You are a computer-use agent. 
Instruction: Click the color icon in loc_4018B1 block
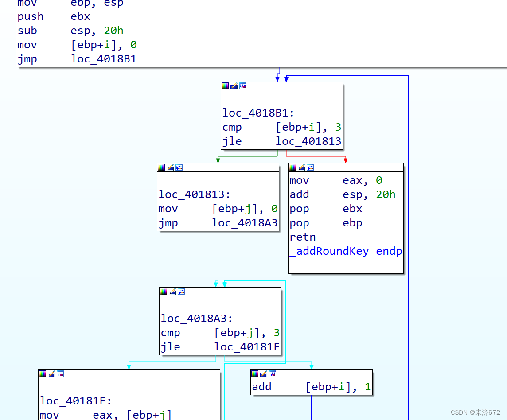(x=225, y=86)
